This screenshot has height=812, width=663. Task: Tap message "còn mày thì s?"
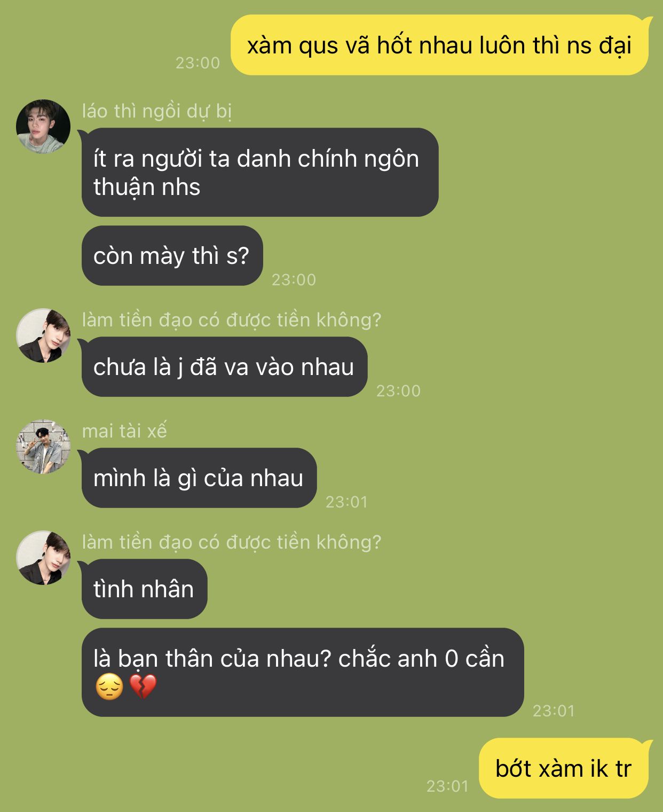click(x=171, y=256)
